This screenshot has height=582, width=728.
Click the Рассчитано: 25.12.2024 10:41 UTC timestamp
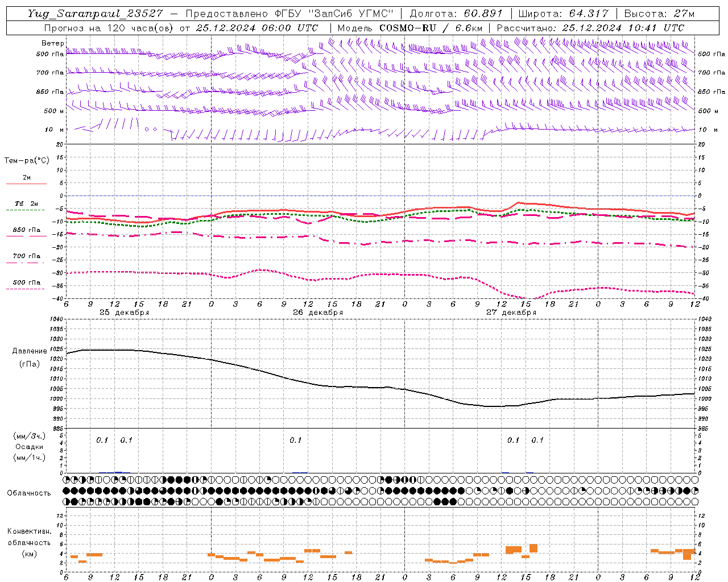click(590, 28)
